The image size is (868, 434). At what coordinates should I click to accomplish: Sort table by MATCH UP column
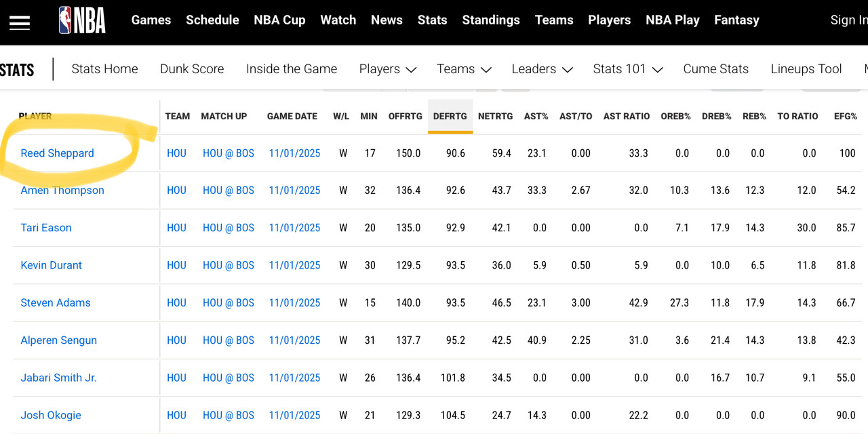pyautogui.click(x=224, y=117)
